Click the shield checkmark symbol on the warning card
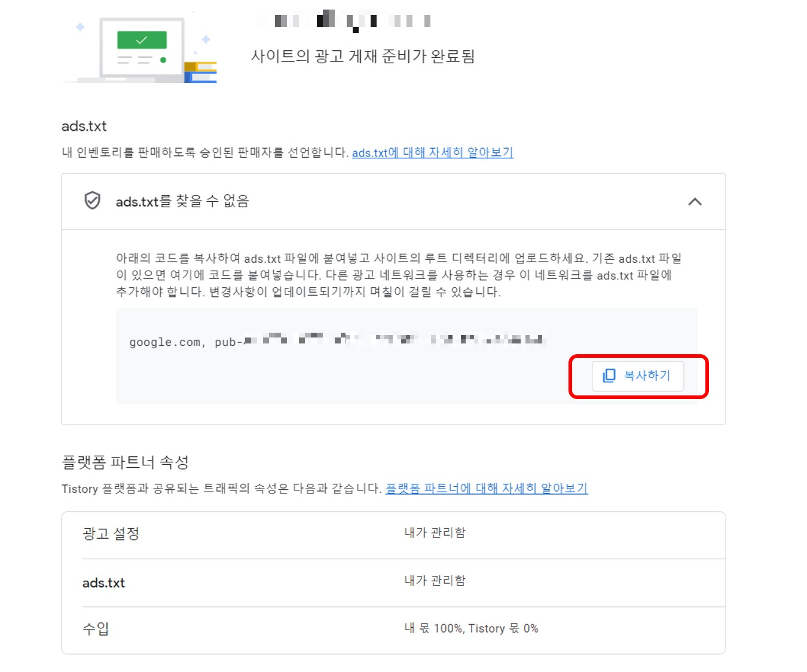The width and height of the screenshot is (807, 672). click(x=93, y=201)
